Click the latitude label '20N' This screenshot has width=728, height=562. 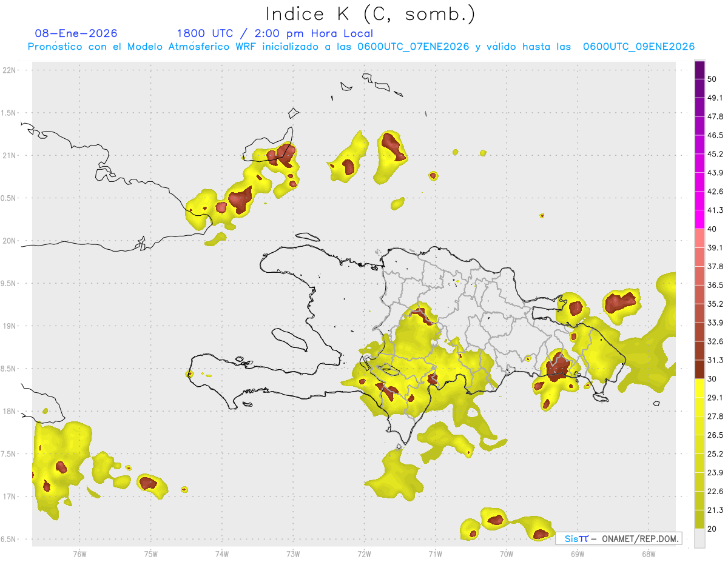pos(8,241)
